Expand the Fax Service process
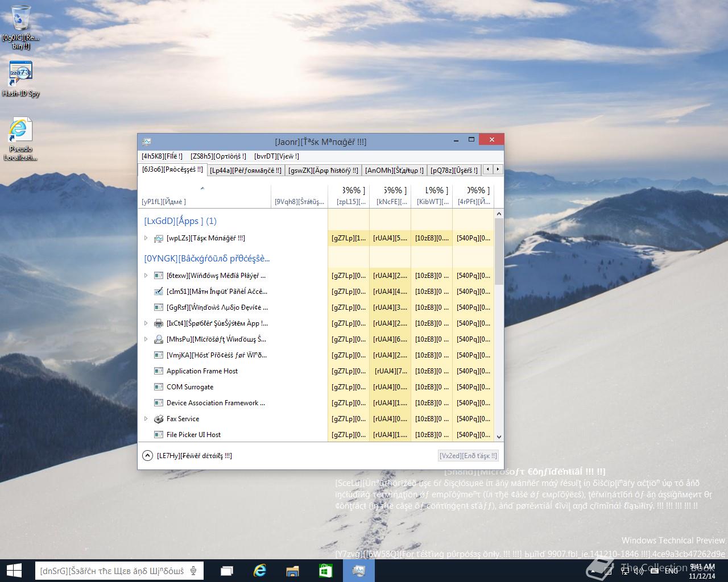Image resolution: width=728 pixels, height=582 pixels. [146, 419]
